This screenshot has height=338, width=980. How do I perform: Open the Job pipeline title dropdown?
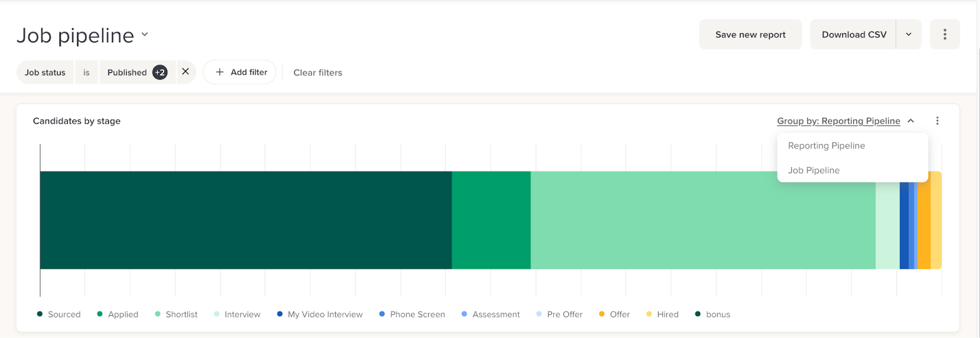(145, 34)
